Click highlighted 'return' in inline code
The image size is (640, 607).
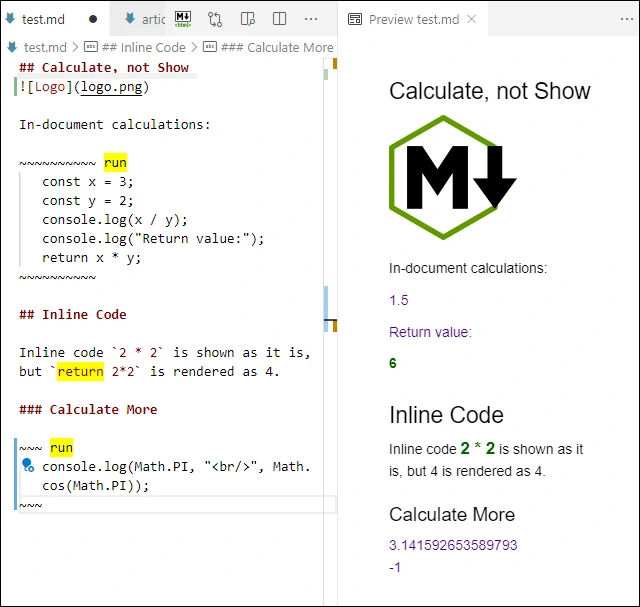point(80,371)
